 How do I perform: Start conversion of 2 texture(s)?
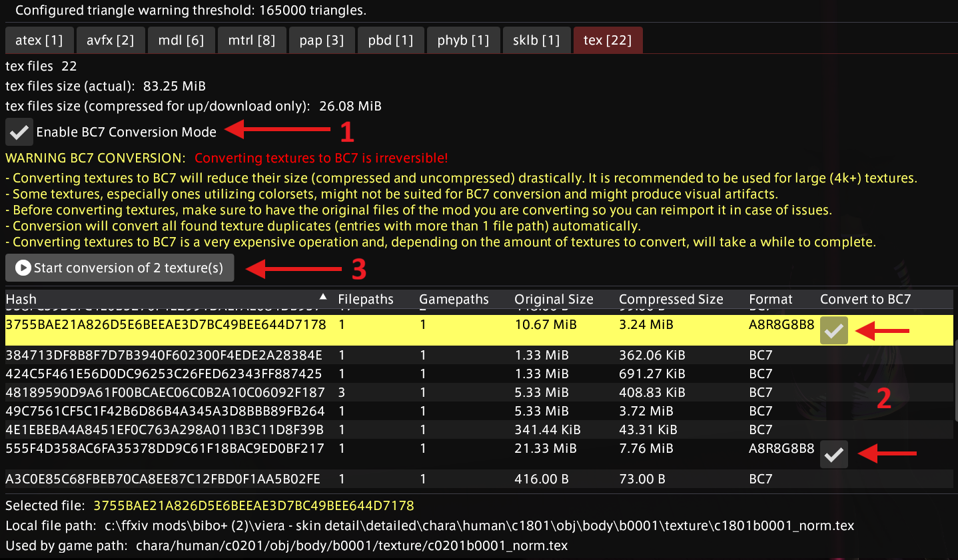[120, 268]
